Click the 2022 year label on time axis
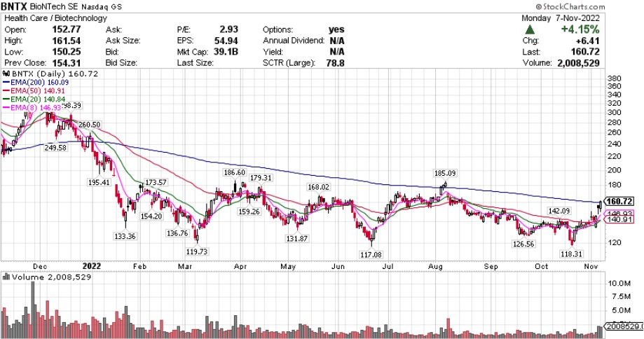 [92, 266]
